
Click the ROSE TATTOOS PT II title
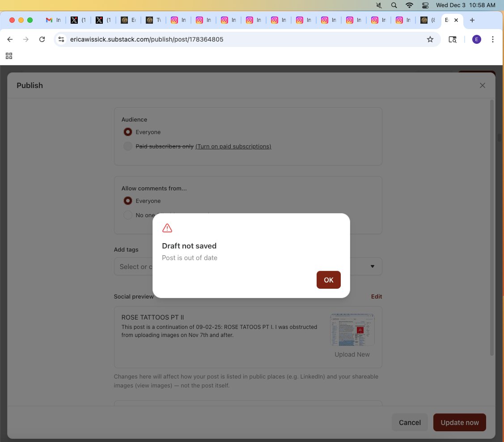tap(152, 317)
